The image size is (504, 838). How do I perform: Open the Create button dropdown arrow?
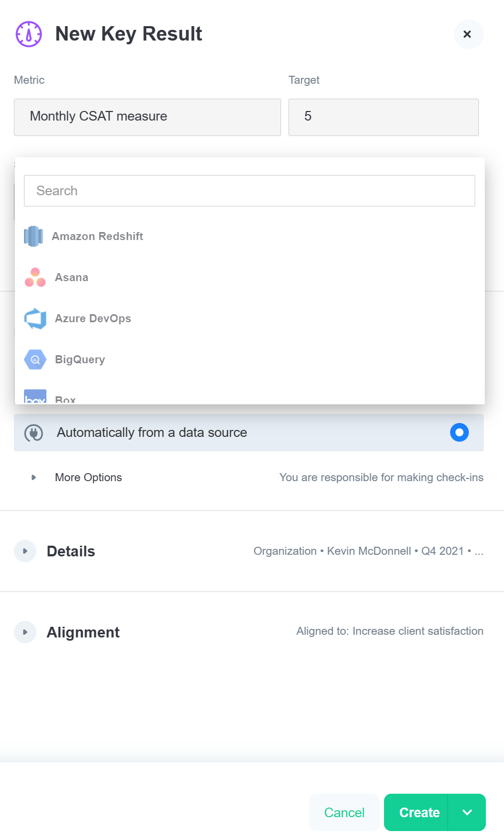(x=467, y=812)
